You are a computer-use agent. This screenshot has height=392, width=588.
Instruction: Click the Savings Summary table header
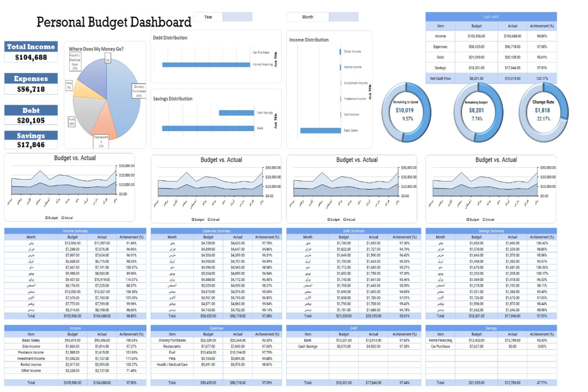491,231
